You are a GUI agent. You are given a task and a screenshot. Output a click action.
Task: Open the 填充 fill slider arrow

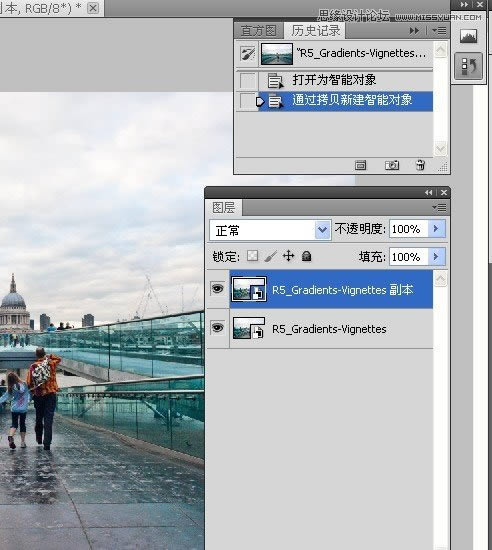(x=436, y=257)
